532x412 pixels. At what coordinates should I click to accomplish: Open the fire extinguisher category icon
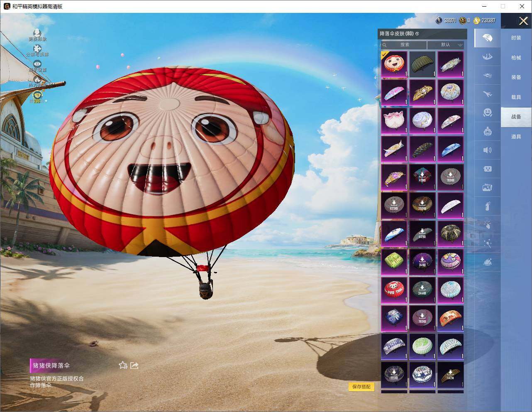pyautogui.click(x=488, y=206)
